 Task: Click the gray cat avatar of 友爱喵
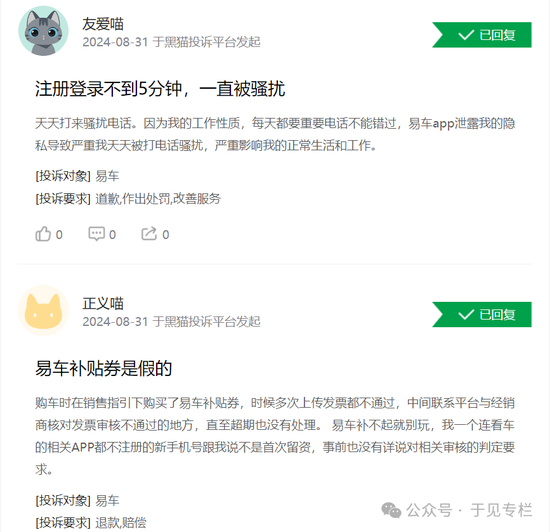(x=43, y=31)
